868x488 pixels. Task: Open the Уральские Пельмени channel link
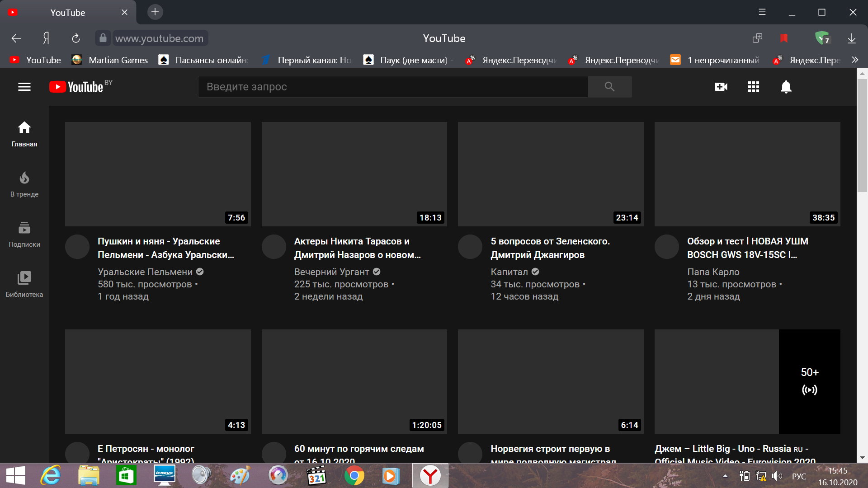point(145,272)
